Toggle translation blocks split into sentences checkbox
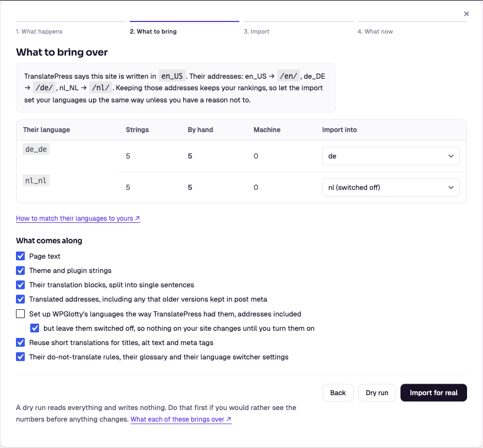The image size is (483, 448). [20, 285]
